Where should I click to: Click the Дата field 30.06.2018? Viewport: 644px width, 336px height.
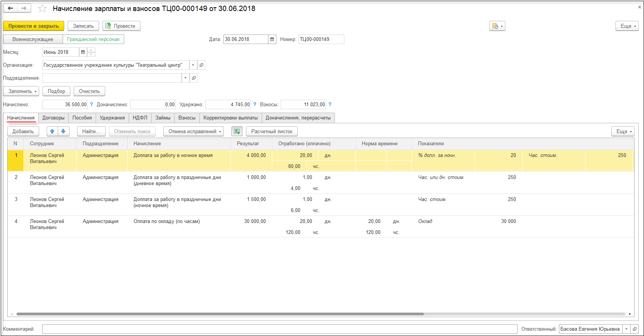246,39
